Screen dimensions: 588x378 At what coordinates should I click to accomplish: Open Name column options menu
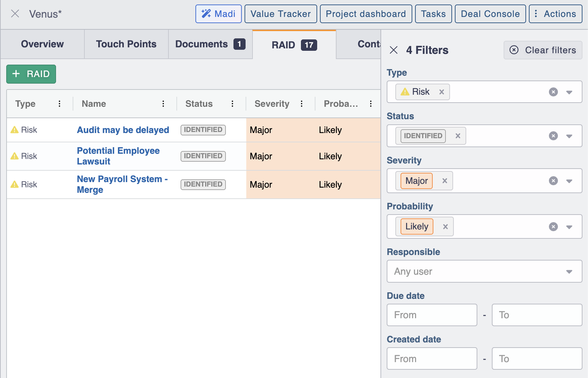(x=163, y=104)
